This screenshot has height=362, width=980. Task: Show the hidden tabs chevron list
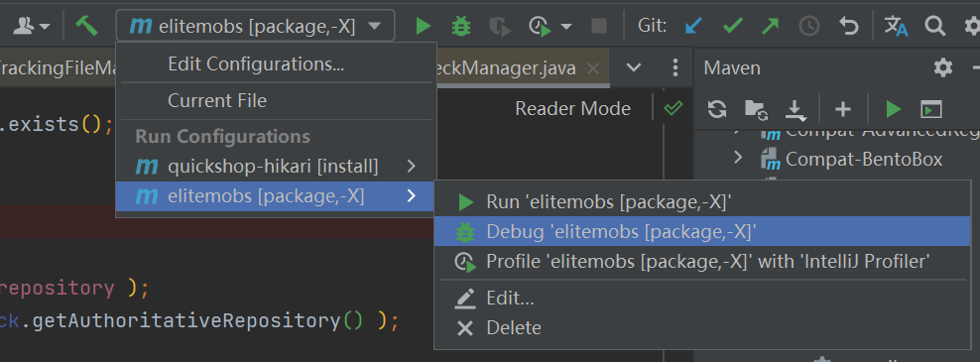click(x=634, y=66)
